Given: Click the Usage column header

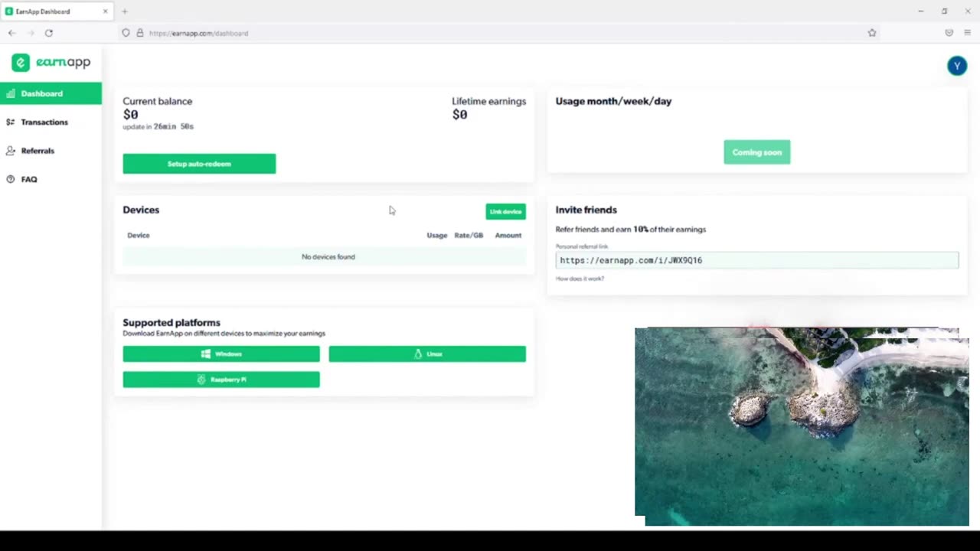Looking at the screenshot, I should tap(436, 236).
